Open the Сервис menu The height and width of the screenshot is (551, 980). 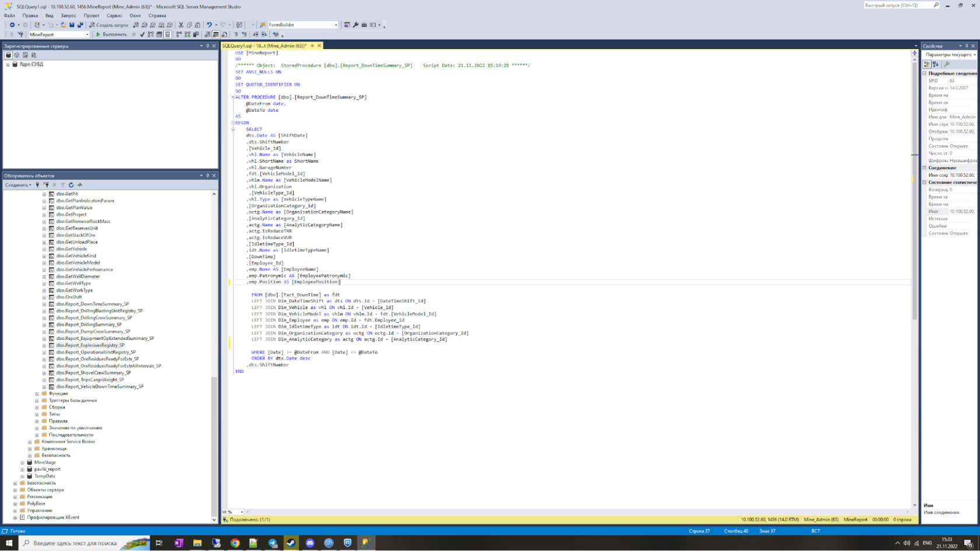[114, 16]
